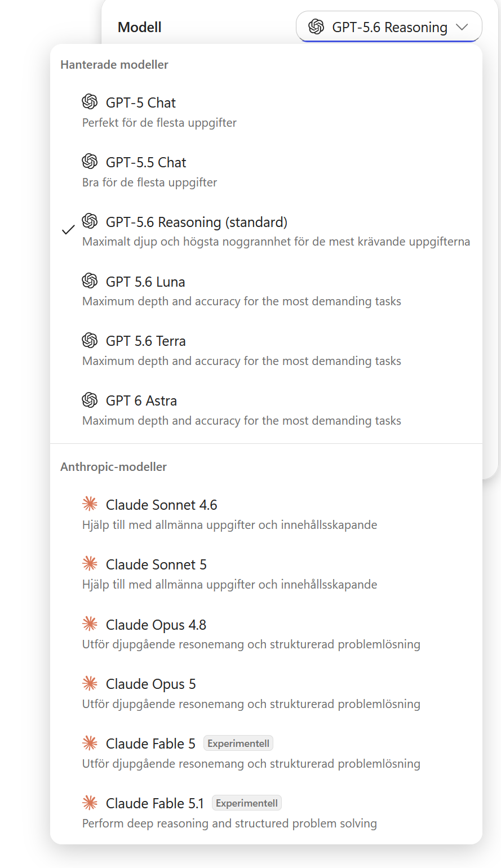Click the Anthropic starburst icon for Claude Fable 5.1
The height and width of the screenshot is (868, 501).
point(90,802)
